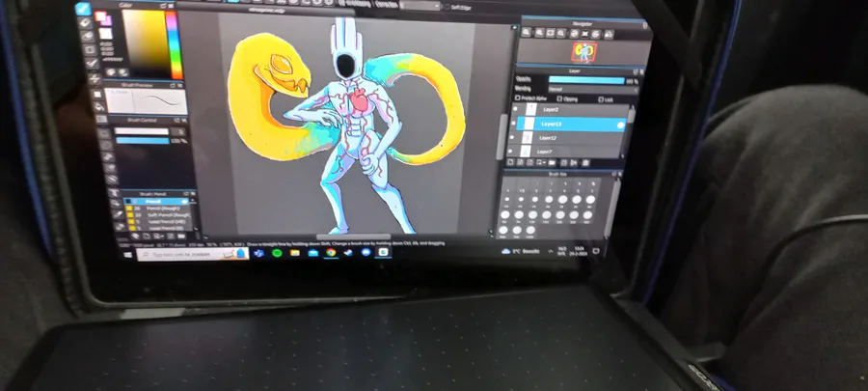The width and height of the screenshot is (868, 391).
Task: Open the weather widget on taskbar
Action: (x=521, y=251)
